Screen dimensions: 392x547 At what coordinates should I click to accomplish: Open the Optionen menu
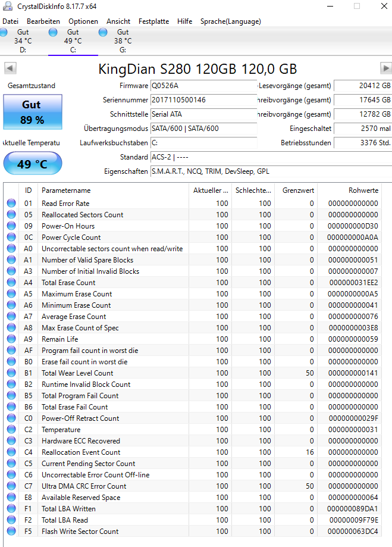(x=83, y=21)
